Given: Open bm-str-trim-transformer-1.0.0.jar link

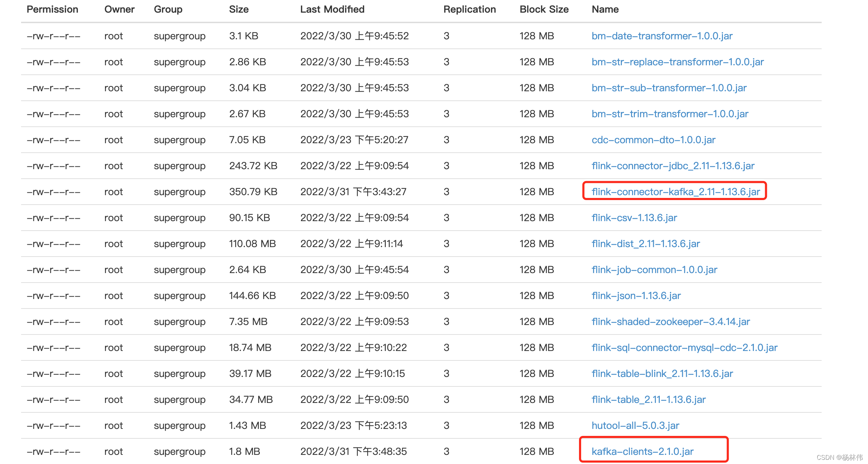Looking at the screenshot, I should tap(670, 114).
